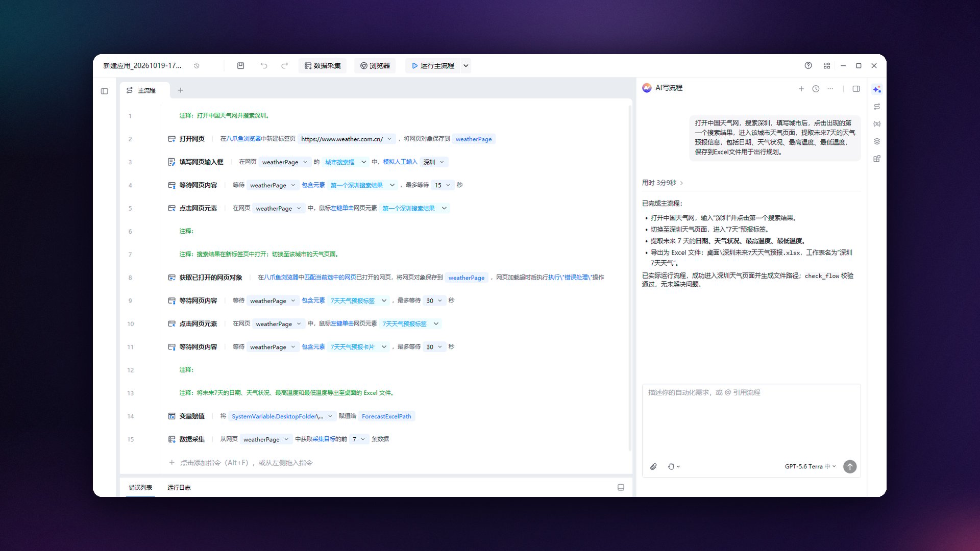Viewport: 980px width, 551px height.
Task: Click the save icon in the toolbar
Action: pos(240,65)
